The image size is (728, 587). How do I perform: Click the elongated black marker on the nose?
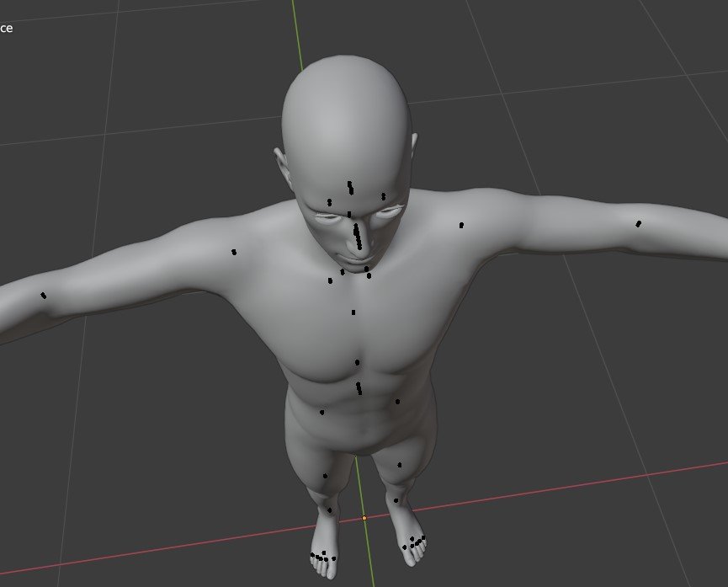point(358,235)
